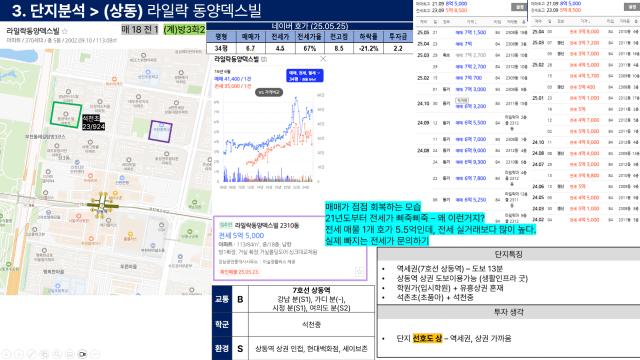Go to previous slide arrow button
This screenshot has height=360, width=640.
click(x=7, y=354)
